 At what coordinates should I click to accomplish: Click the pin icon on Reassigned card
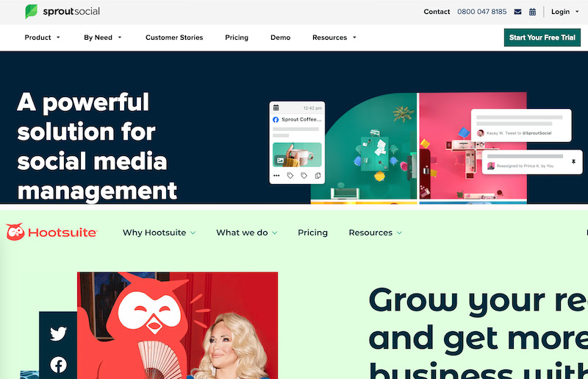(x=573, y=161)
